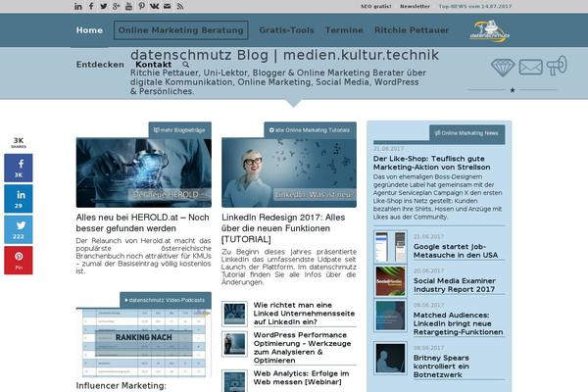
Task: Click the large envelope icon in header
Action: [x=530, y=68]
